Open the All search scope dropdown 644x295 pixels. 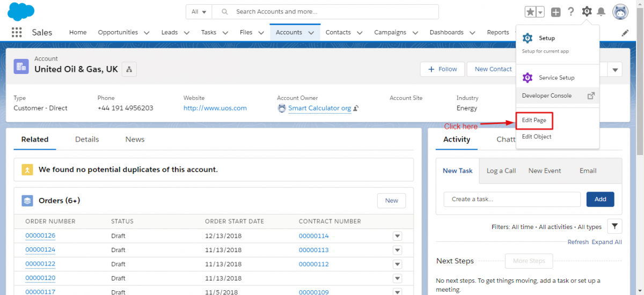click(199, 12)
